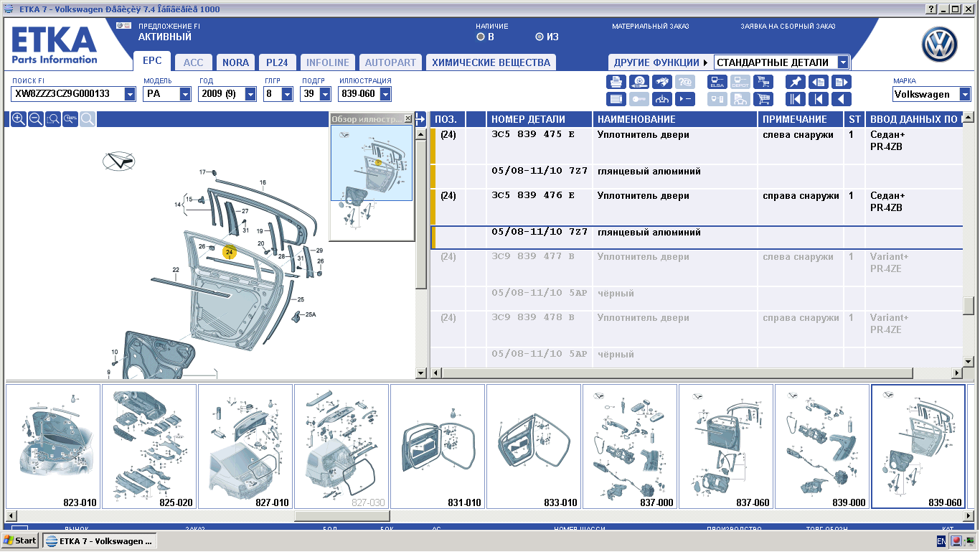Open the Windows Start menu

[20, 541]
